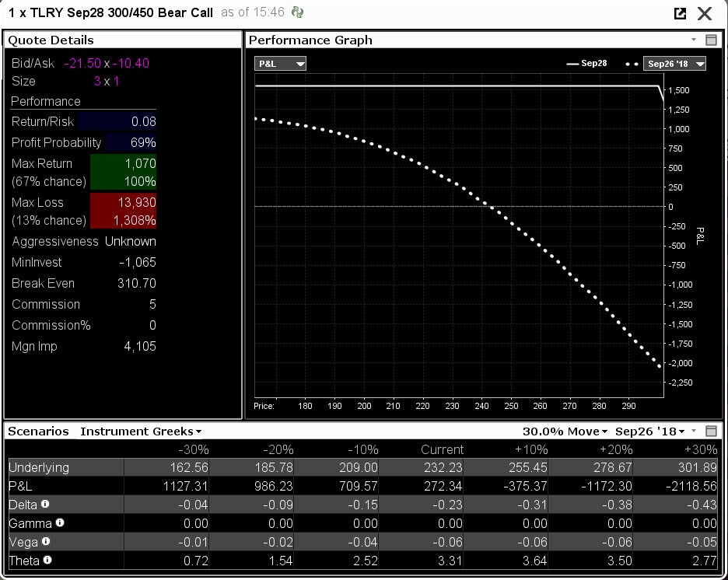This screenshot has height=580, width=728.
Task: Select the MinInvest -1,065 value
Action: click(138, 262)
